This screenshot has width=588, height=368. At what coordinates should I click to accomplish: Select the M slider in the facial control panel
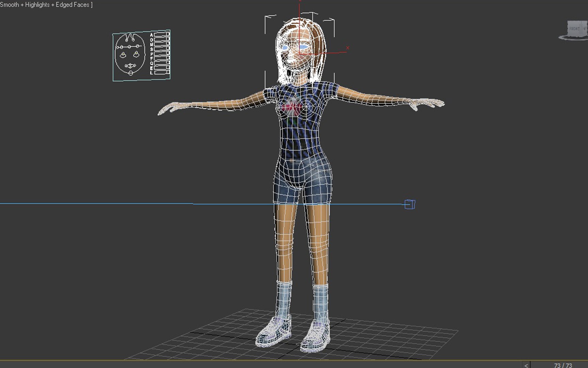pos(162,44)
